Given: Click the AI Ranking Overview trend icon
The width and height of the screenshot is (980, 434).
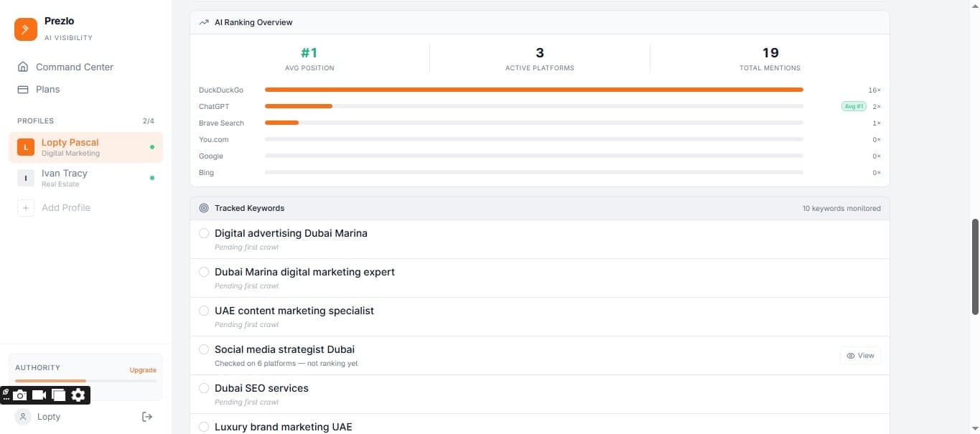Looking at the screenshot, I should point(204,22).
